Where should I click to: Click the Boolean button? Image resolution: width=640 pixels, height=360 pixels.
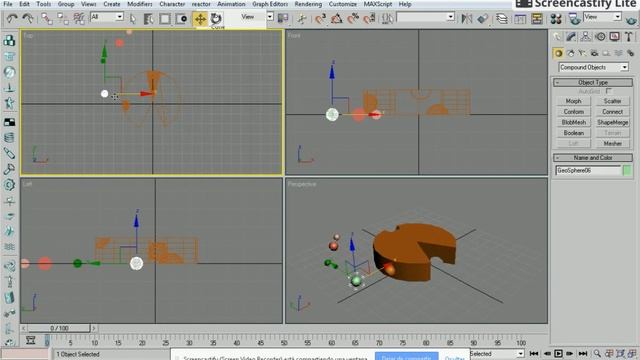[573, 133]
